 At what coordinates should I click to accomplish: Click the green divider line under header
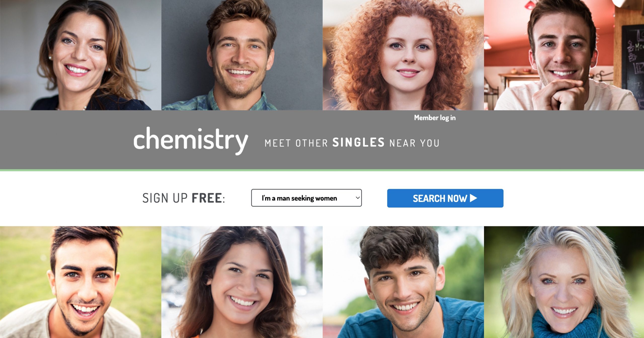322,170
